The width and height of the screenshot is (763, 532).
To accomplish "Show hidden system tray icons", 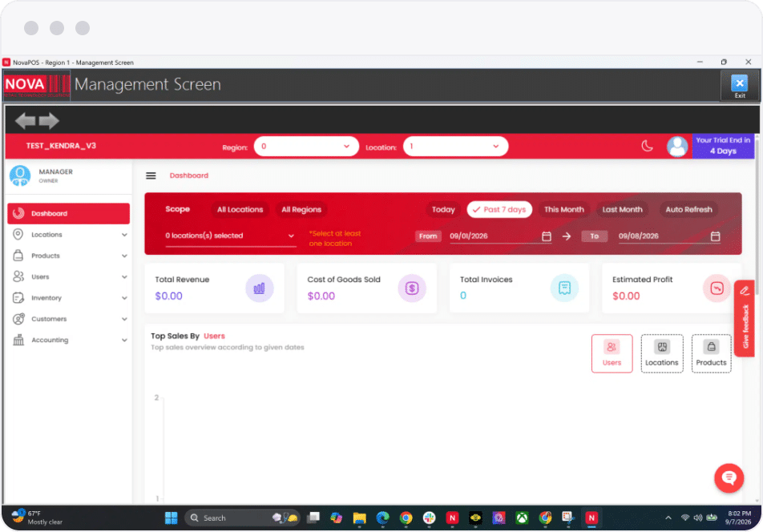I will click(x=668, y=518).
